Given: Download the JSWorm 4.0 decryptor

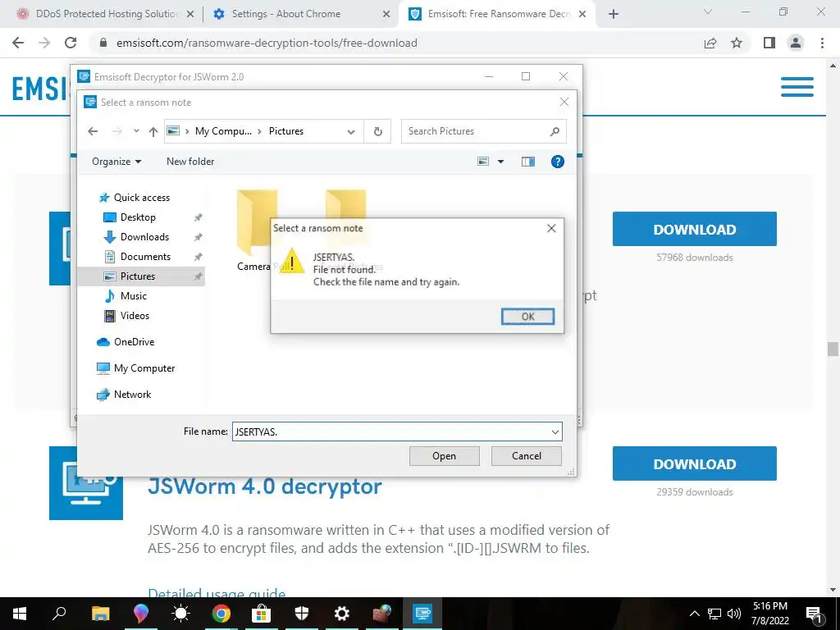Looking at the screenshot, I should pyautogui.click(x=694, y=464).
